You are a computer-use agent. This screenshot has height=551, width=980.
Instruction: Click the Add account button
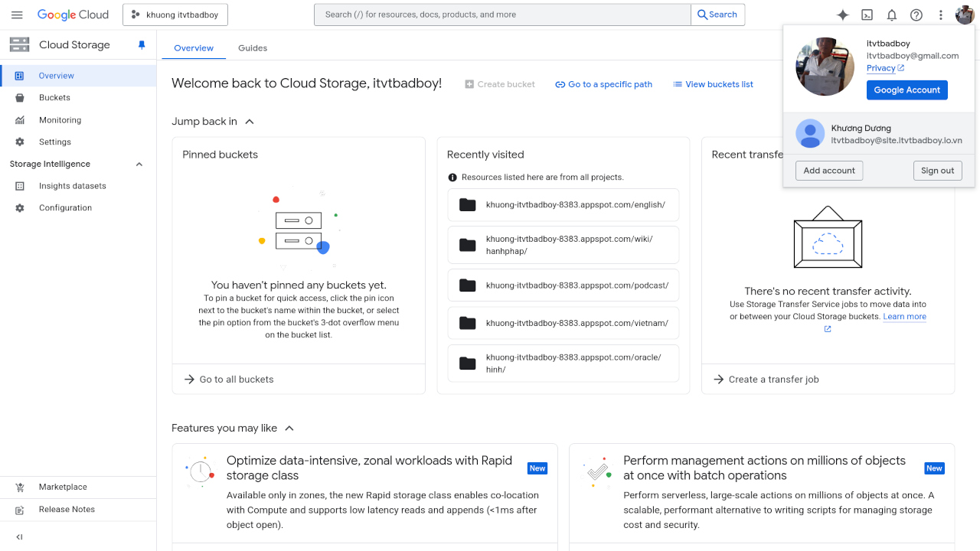tap(829, 171)
